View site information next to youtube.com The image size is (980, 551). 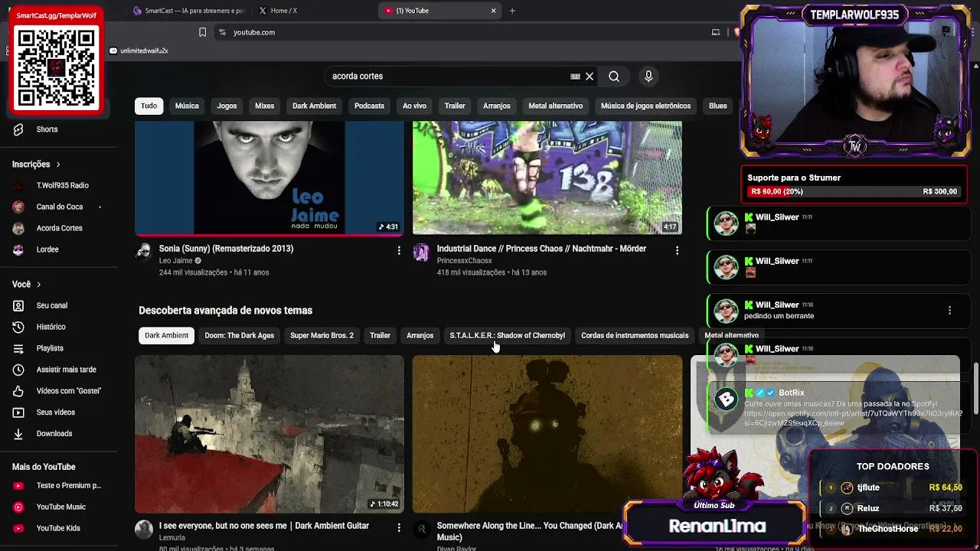222,32
